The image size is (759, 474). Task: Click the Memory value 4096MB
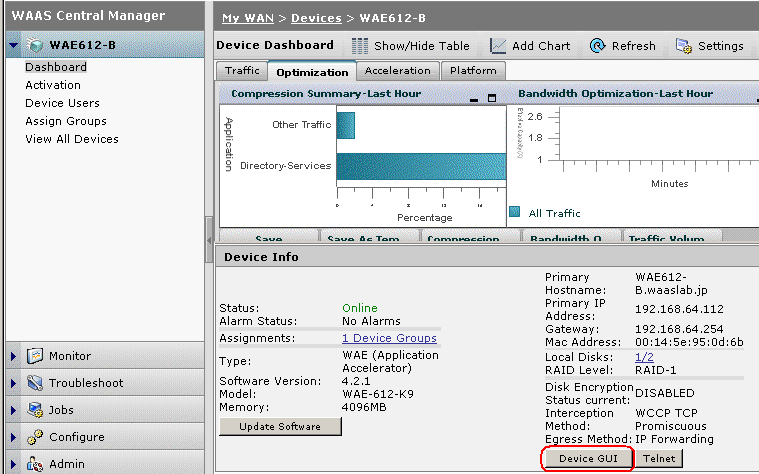(x=364, y=407)
